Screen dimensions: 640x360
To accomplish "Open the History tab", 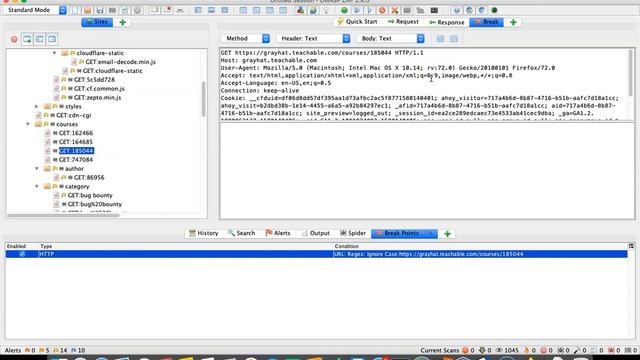I will tap(204, 233).
